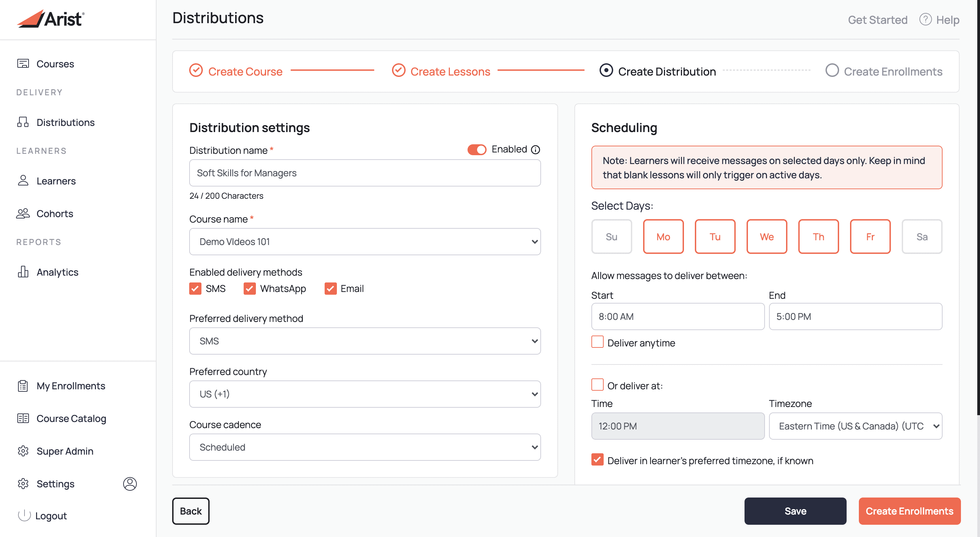Click the orange Create Enrollments button
980x537 pixels.
point(909,511)
